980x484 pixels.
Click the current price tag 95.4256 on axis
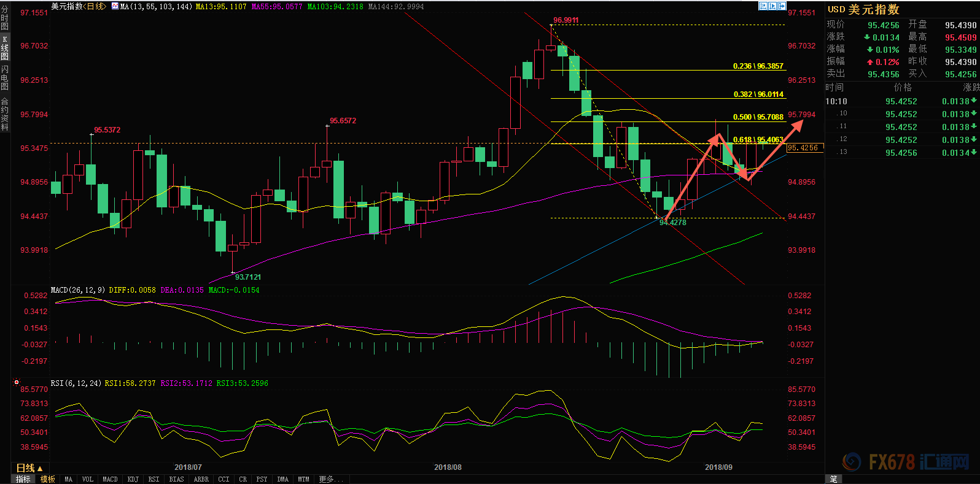point(804,148)
